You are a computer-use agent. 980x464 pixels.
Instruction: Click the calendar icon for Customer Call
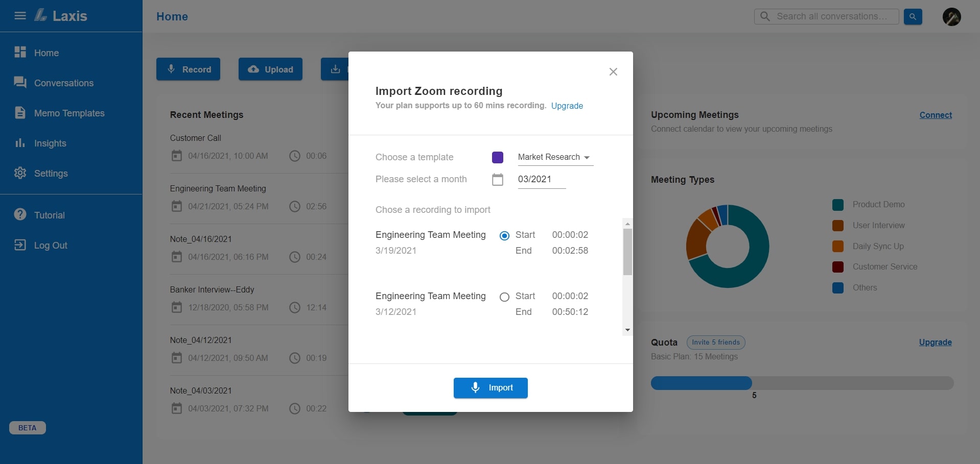176,156
